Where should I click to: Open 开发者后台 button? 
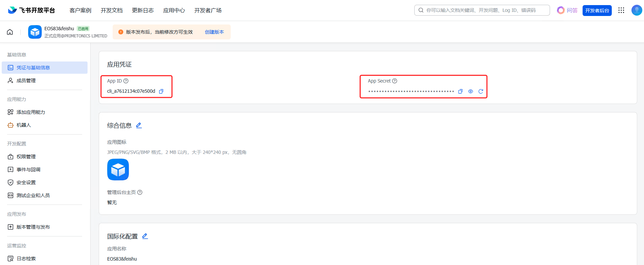pos(597,11)
